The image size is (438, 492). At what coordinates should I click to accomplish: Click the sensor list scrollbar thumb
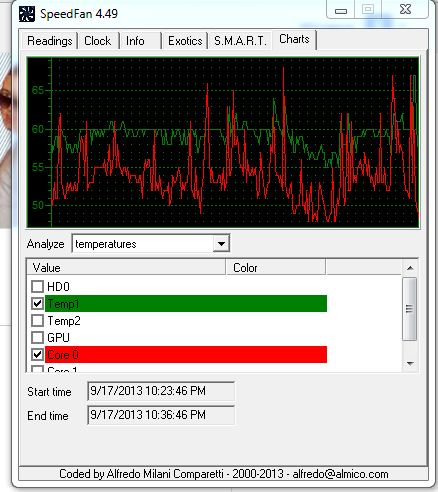410,309
